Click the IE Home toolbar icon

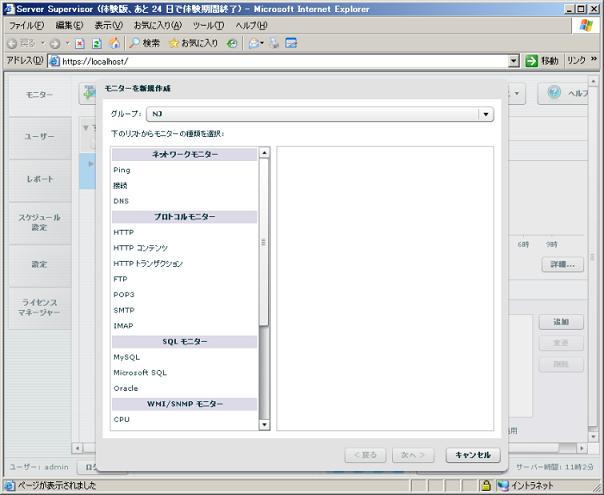114,43
